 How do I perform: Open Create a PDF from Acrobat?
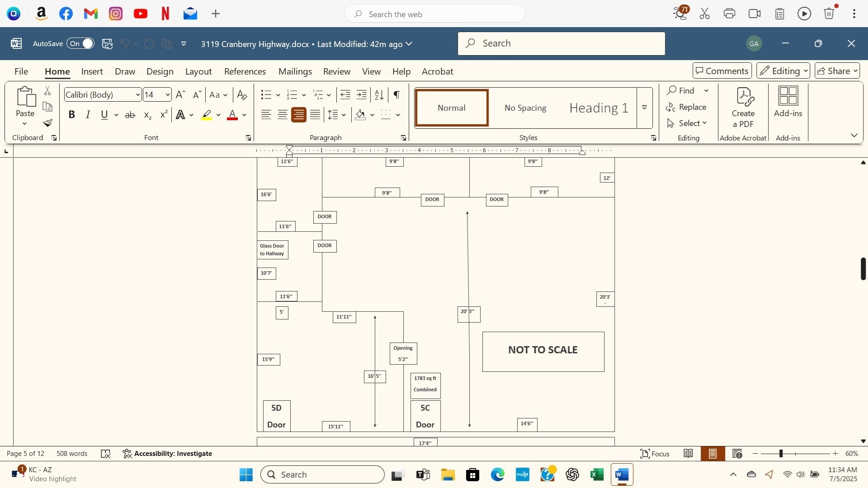[x=743, y=108]
